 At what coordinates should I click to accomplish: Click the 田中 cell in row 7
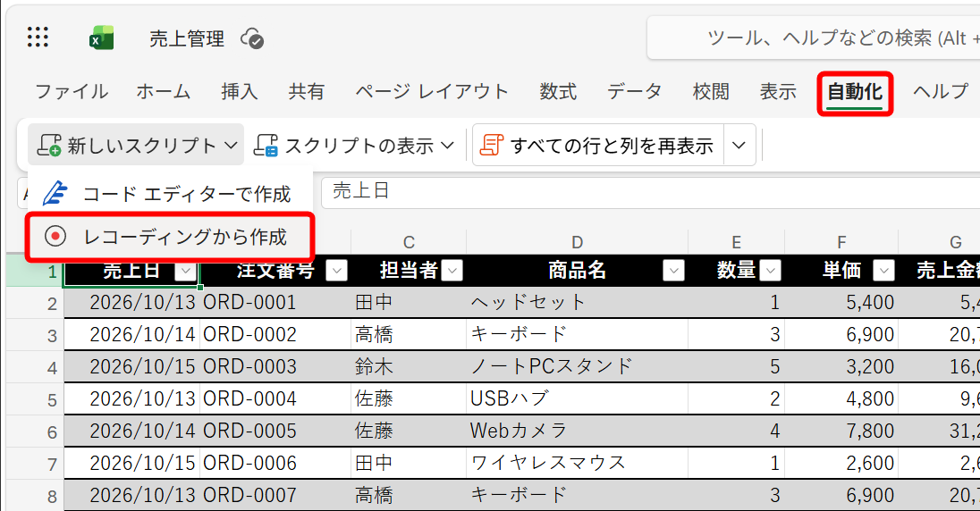tap(409, 463)
